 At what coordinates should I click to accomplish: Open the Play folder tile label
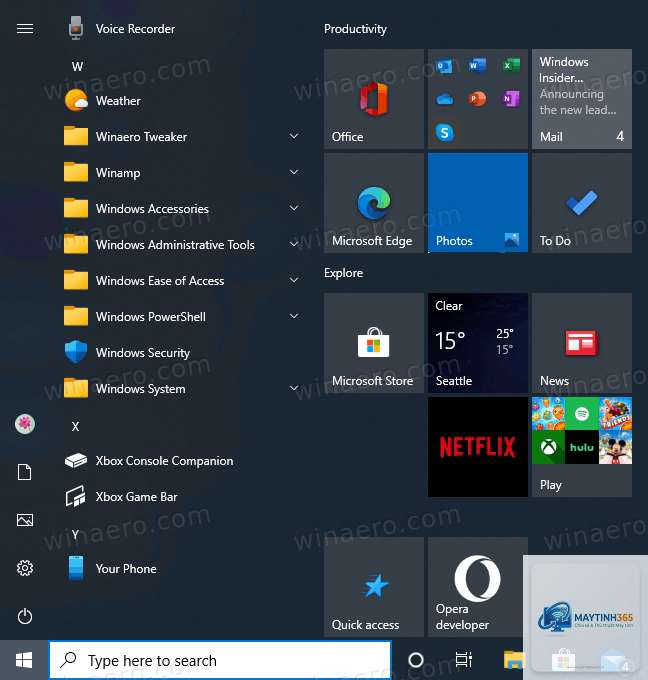coord(550,485)
